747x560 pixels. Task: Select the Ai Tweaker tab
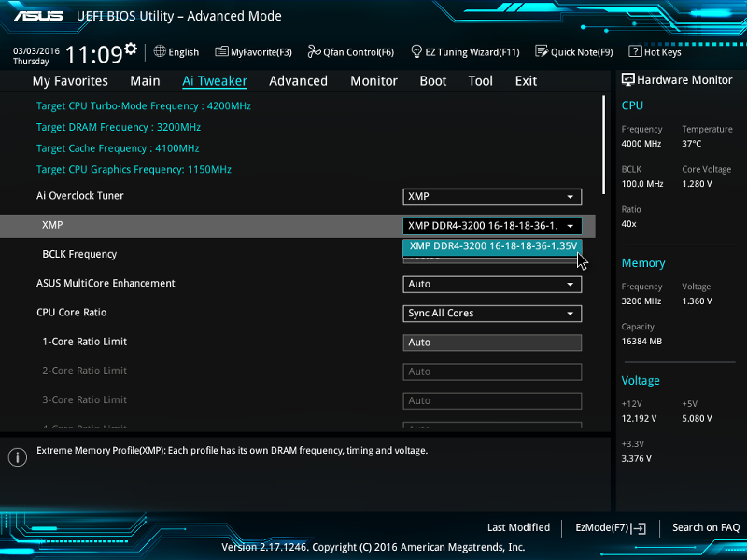point(215,81)
